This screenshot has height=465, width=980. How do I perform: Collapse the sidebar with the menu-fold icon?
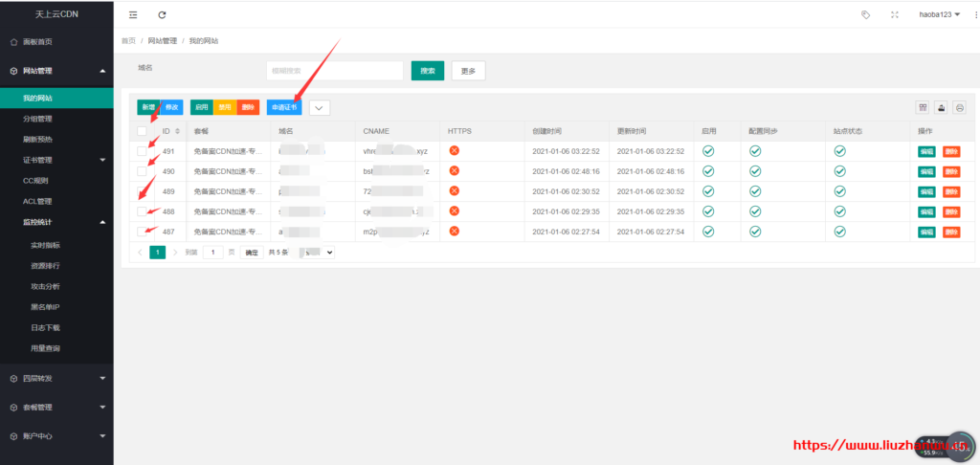click(x=133, y=14)
